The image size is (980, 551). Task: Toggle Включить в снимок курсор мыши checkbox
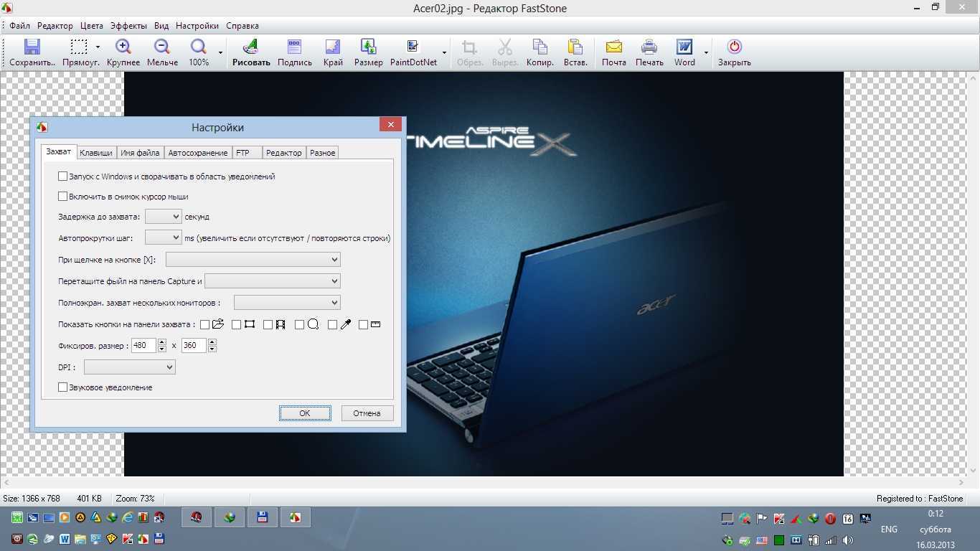[x=62, y=196]
